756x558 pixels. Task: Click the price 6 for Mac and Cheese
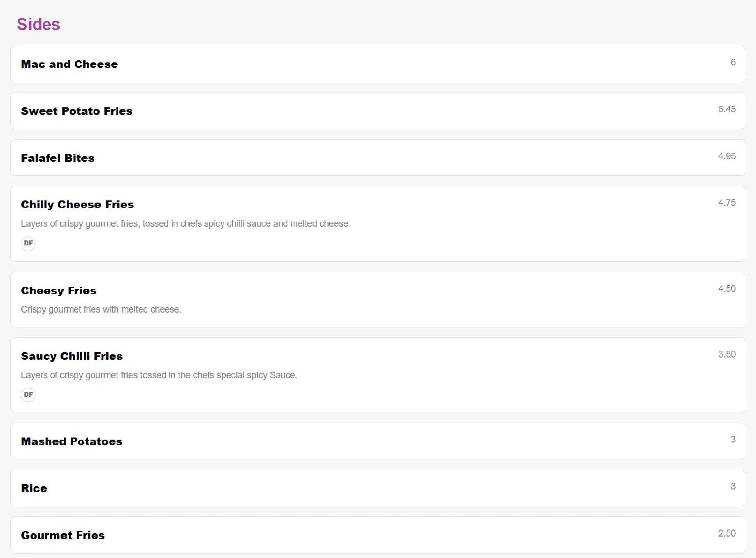click(733, 62)
